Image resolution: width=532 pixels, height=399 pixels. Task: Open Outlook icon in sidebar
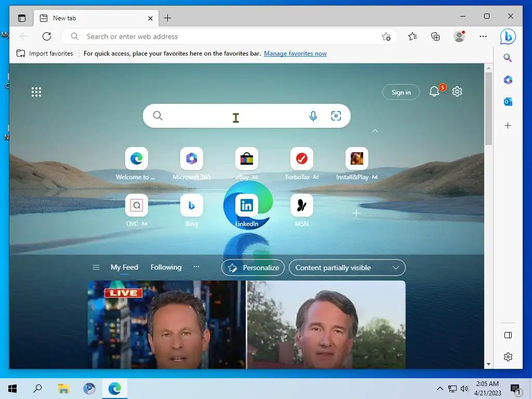pos(508,102)
